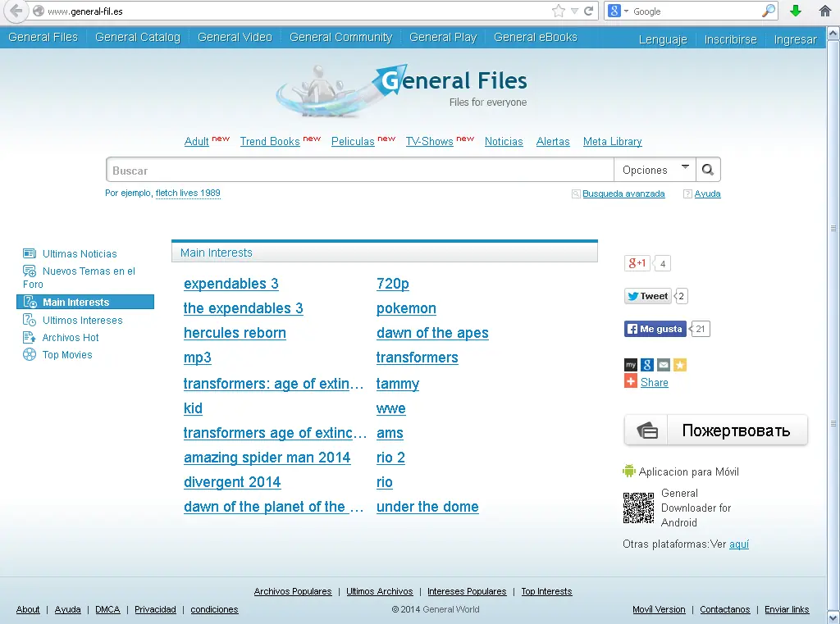The image size is (840, 624).
Task: Click the site search magnifier button
Action: (708, 170)
